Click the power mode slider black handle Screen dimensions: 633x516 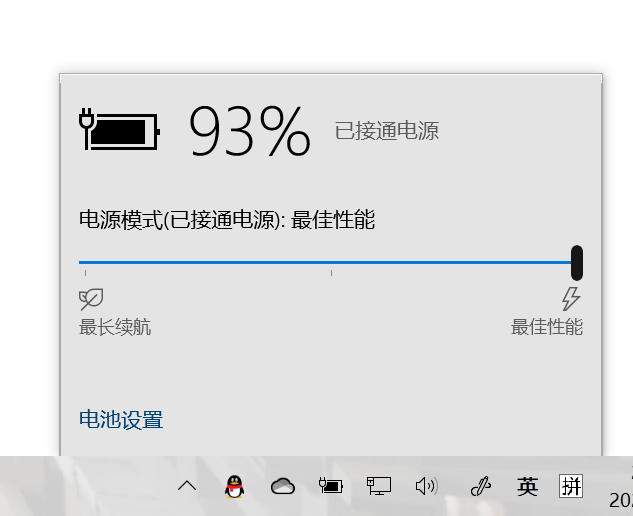[x=577, y=262]
